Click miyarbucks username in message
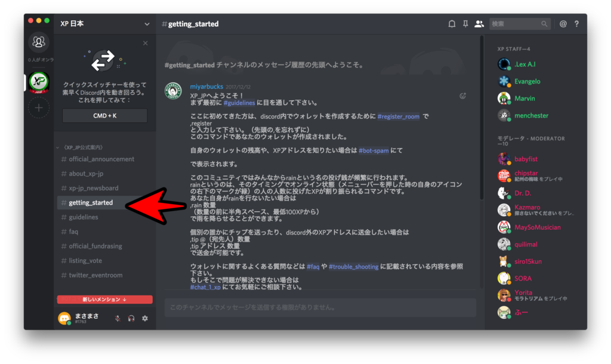This screenshot has height=364, width=611. point(206,87)
